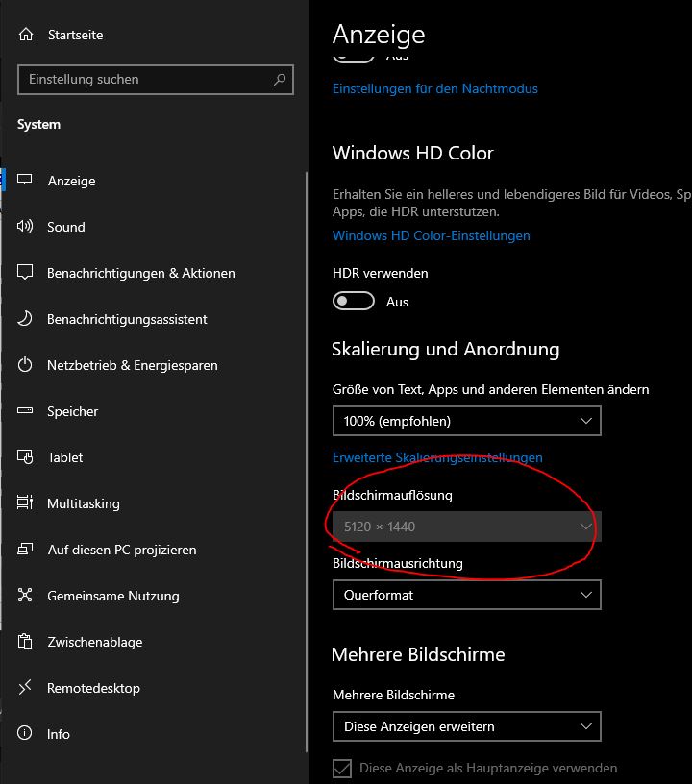The image size is (692, 784).
Task: Click the search magnifier icon
Action: (281, 80)
